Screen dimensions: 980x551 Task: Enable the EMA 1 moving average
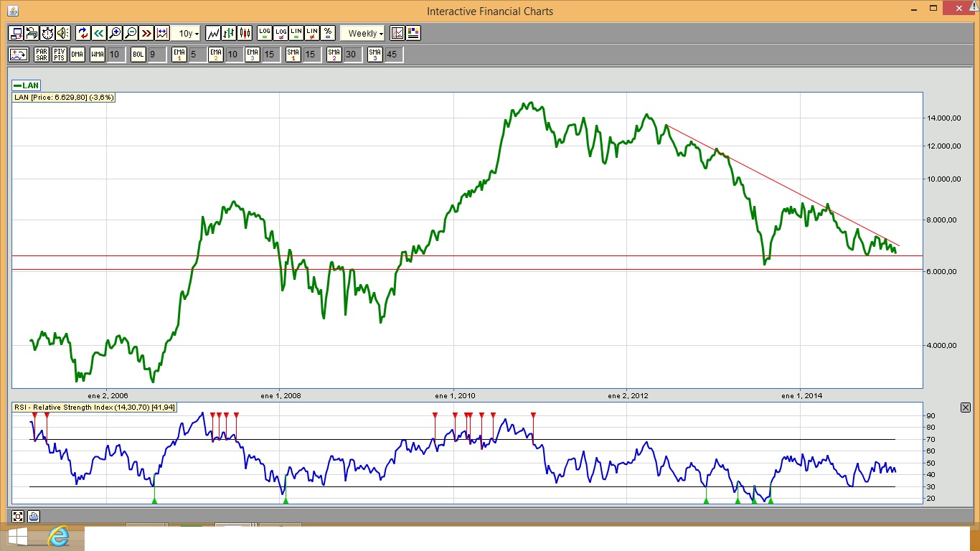[179, 55]
